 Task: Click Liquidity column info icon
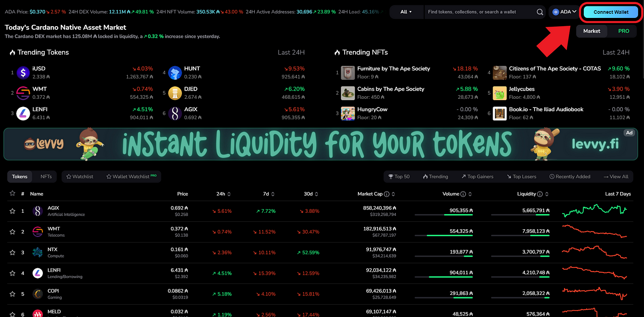pyautogui.click(x=540, y=194)
